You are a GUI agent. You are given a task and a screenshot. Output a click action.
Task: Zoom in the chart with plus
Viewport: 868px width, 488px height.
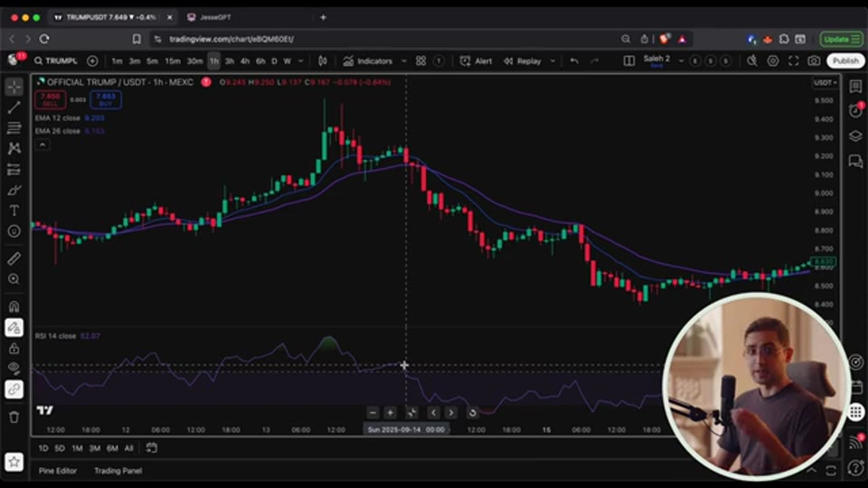(x=391, y=413)
